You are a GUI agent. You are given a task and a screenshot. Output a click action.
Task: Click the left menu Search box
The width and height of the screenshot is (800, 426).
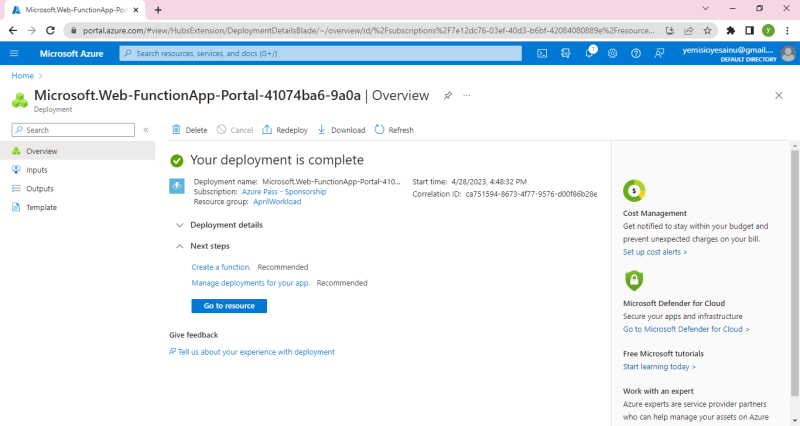(x=73, y=130)
